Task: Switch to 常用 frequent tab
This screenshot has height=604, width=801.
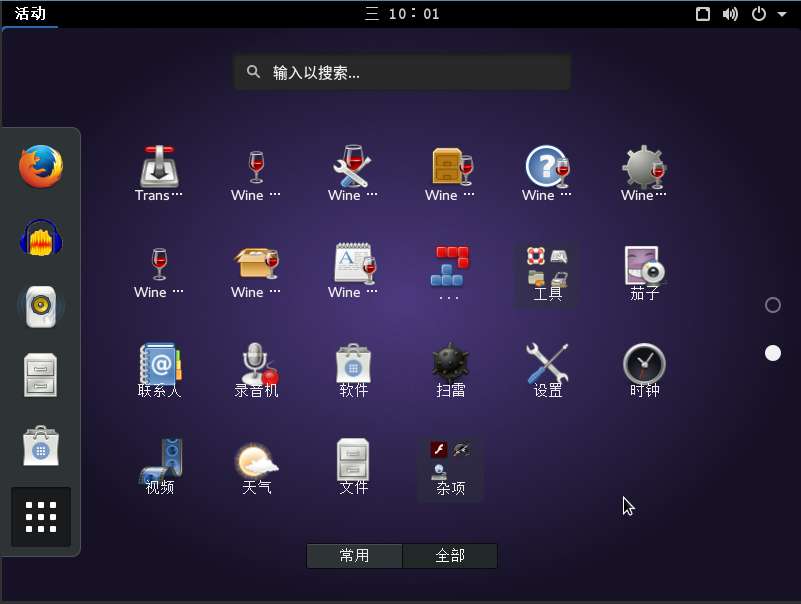Action: coord(354,555)
